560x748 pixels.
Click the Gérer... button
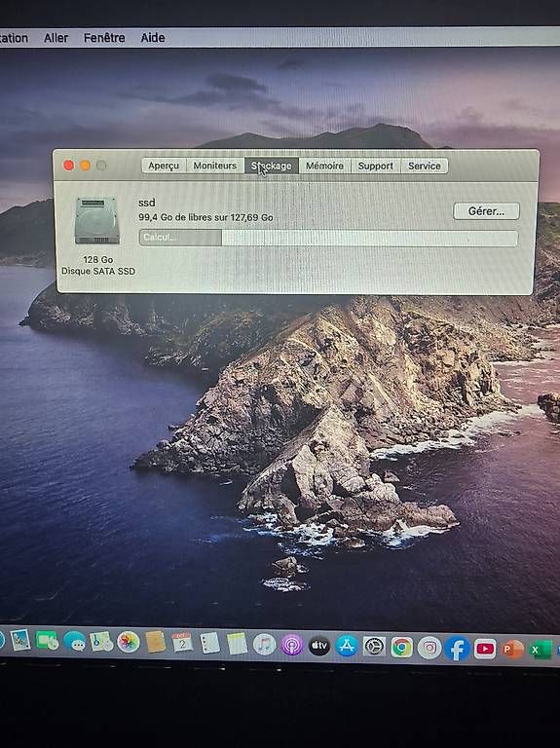486,211
